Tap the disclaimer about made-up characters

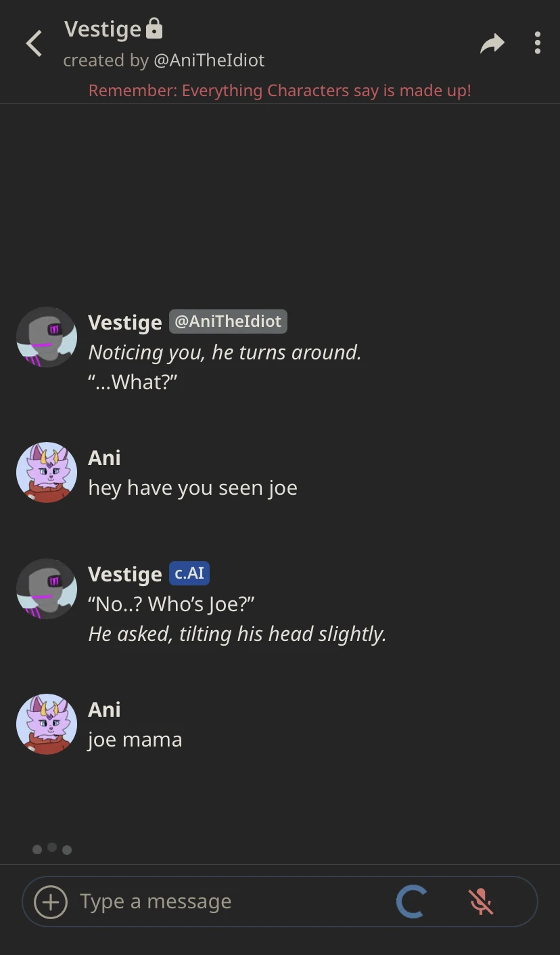(279, 90)
